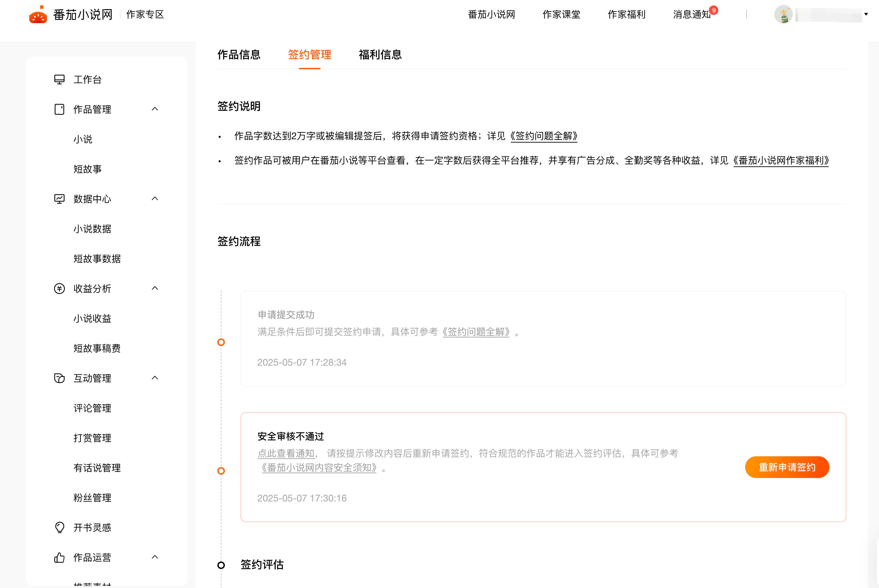
Task: Open 短故事 under 作品管理
Action: pyautogui.click(x=87, y=169)
